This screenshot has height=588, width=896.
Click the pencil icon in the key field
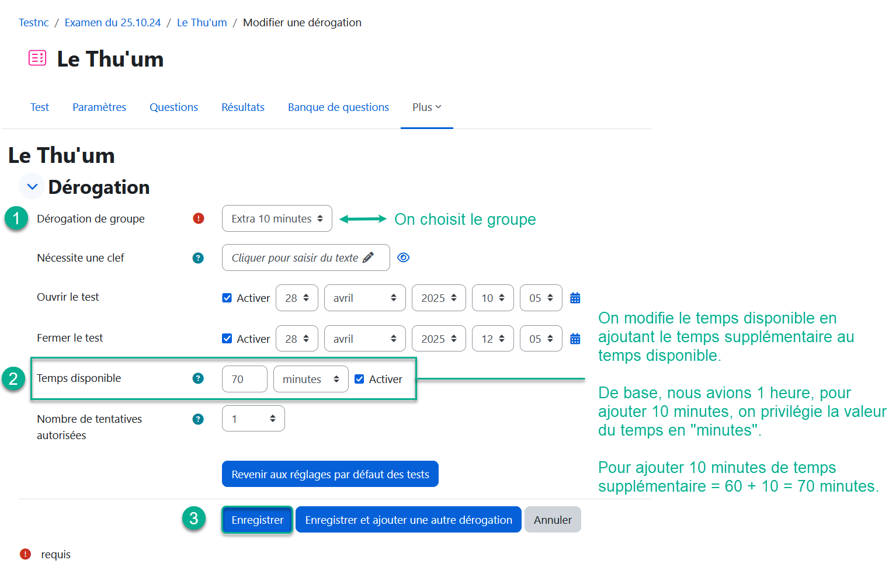368,258
